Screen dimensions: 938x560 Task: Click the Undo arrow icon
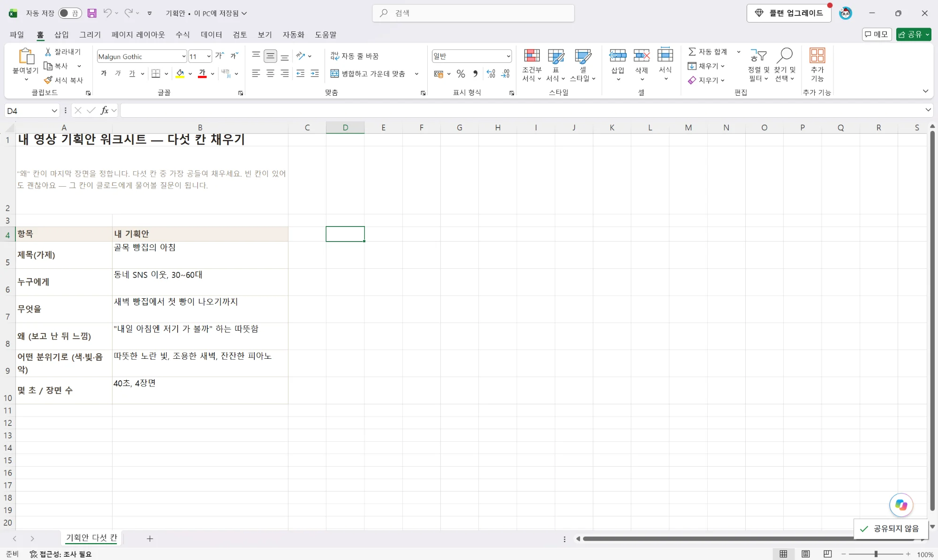(107, 13)
